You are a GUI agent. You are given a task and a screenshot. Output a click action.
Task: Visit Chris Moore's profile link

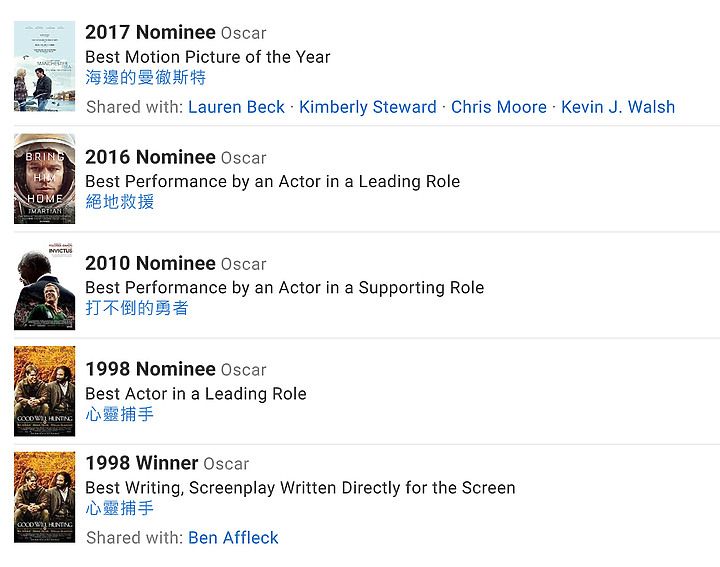pyautogui.click(x=499, y=107)
